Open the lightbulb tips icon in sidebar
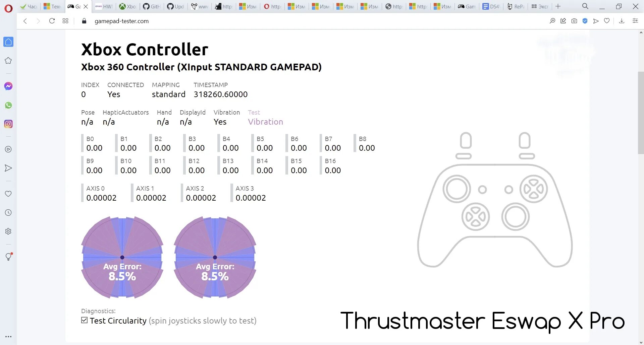Screen dimensions: 644x345 pyautogui.click(x=8, y=257)
